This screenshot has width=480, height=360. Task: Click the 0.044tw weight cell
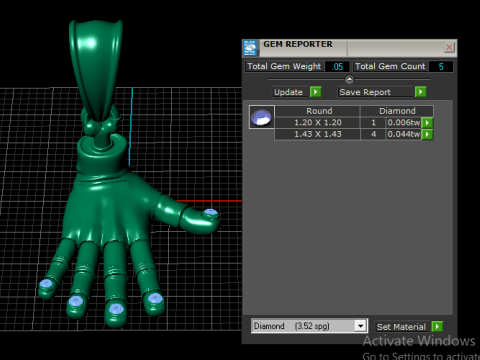pos(403,134)
